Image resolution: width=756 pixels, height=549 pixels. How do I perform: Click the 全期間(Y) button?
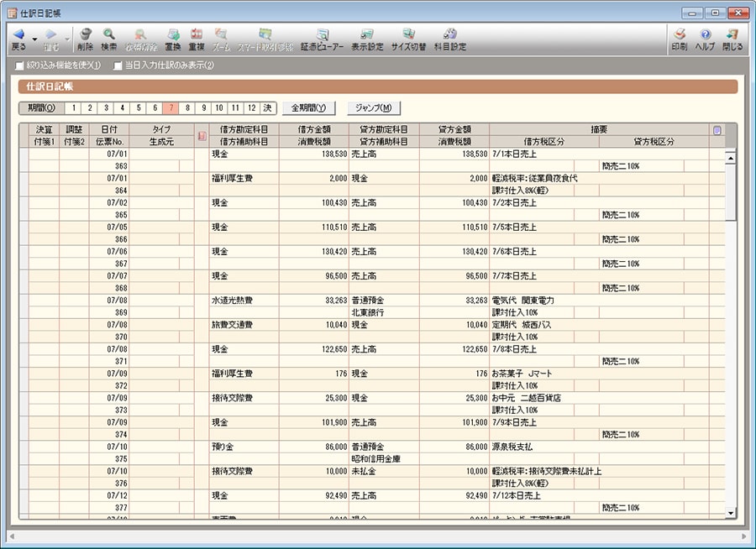(307, 108)
